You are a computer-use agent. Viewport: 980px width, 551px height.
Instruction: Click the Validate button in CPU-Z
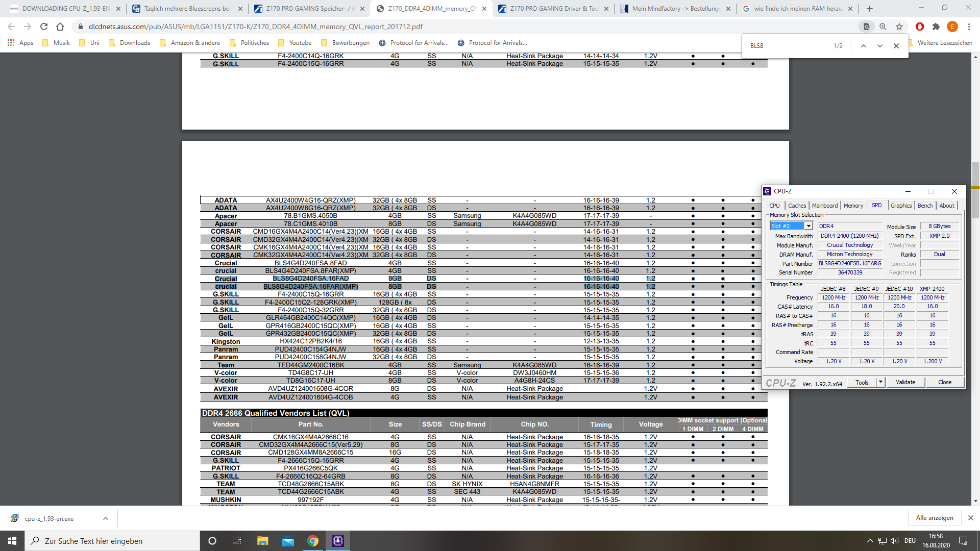click(905, 382)
